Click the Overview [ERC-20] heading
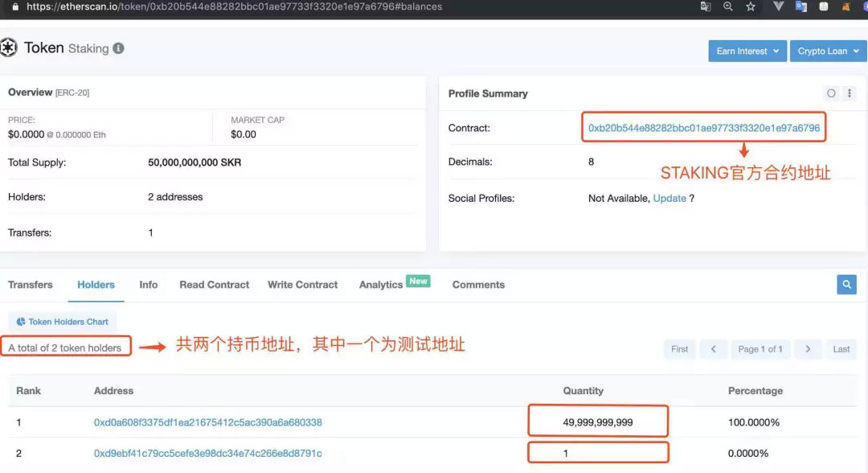This screenshot has height=473, width=868. tap(49, 93)
